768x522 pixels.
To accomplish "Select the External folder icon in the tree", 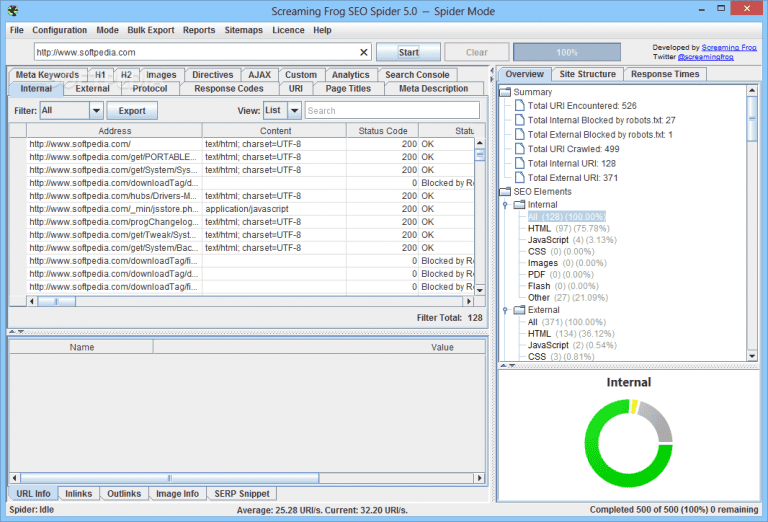I will coord(520,310).
